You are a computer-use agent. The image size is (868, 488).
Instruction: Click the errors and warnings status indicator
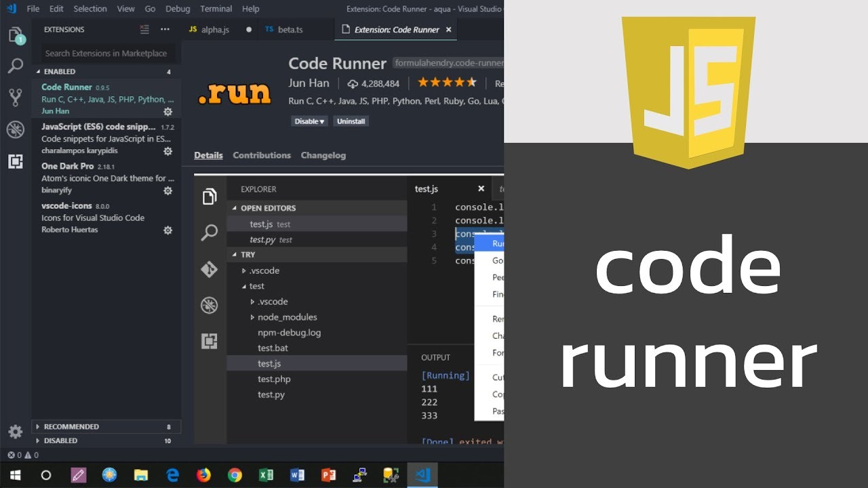(x=22, y=455)
